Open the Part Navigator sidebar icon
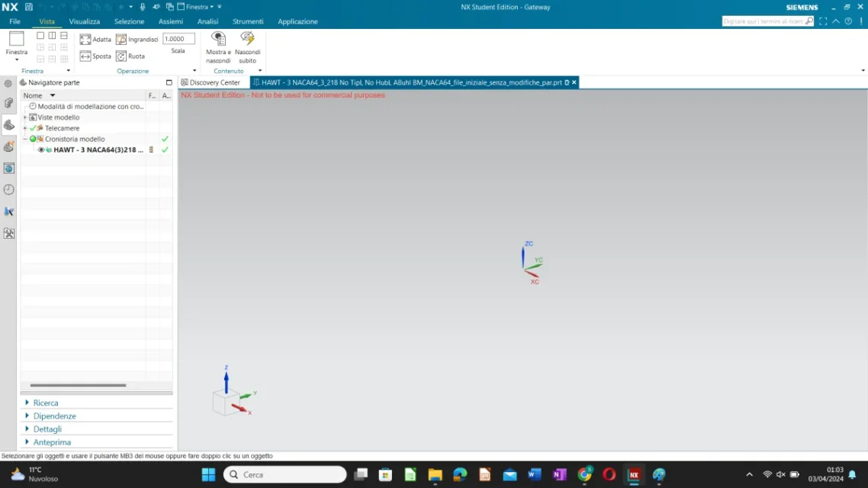This screenshot has width=868, height=488. [8, 124]
